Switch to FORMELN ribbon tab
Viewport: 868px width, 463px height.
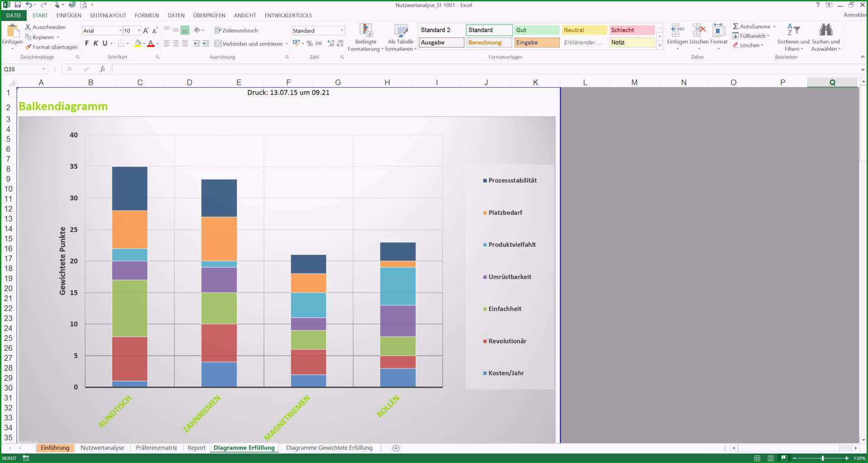click(147, 15)
